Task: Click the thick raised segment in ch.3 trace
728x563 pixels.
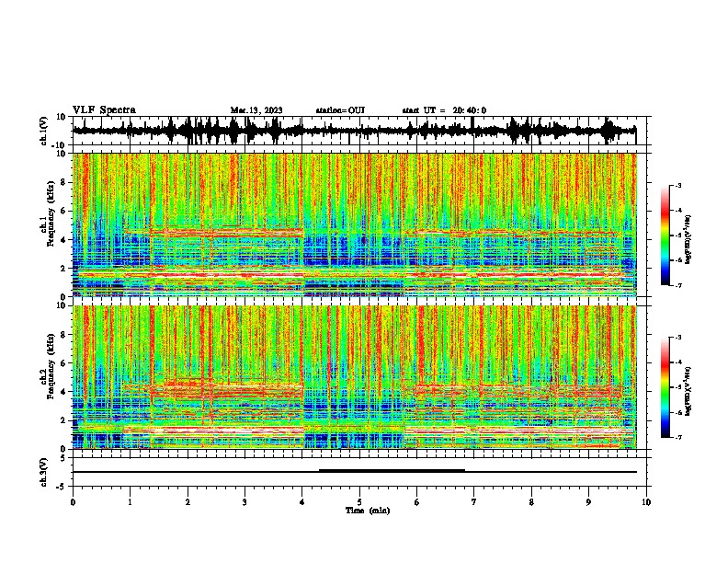Action: pyautogui.click(x=392, y=471)
